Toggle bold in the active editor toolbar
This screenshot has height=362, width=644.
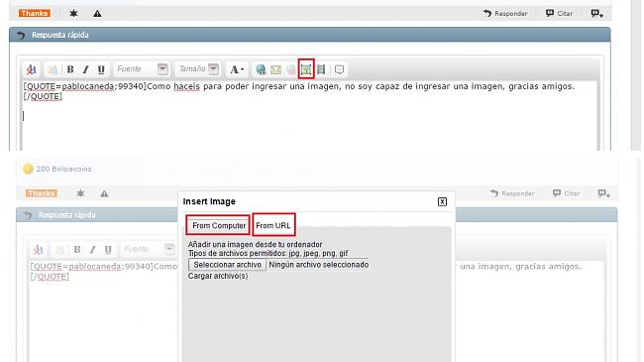point(70,69)
